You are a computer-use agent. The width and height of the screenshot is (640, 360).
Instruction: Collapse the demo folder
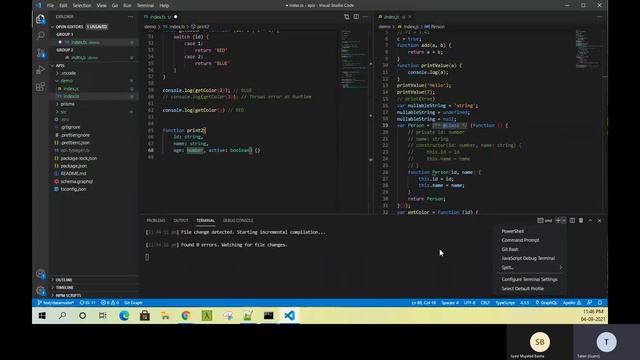tap(64, 81)
